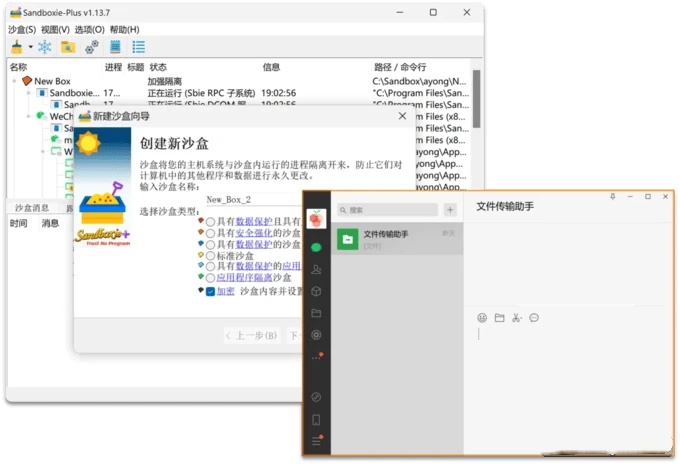Select radio 具有安全强化的沙盒 type
680x464 pixels.
tap(210, 233)
